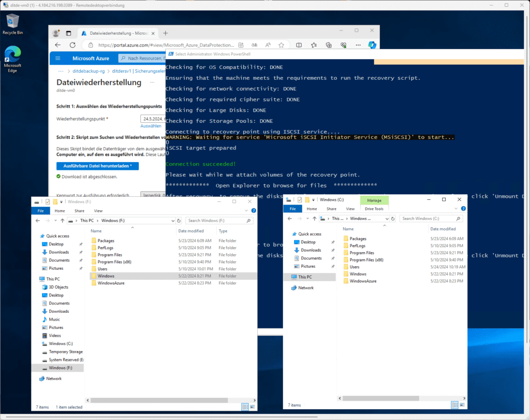Open the View tab in Windows (F:) window

click(x=98, y=211)
